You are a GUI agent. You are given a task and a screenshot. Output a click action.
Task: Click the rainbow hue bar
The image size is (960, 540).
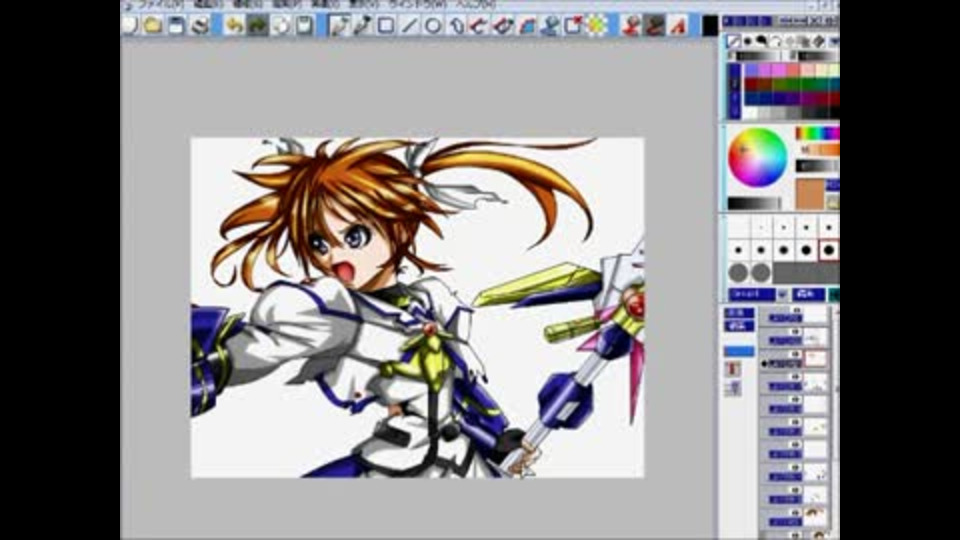(817, 133)
